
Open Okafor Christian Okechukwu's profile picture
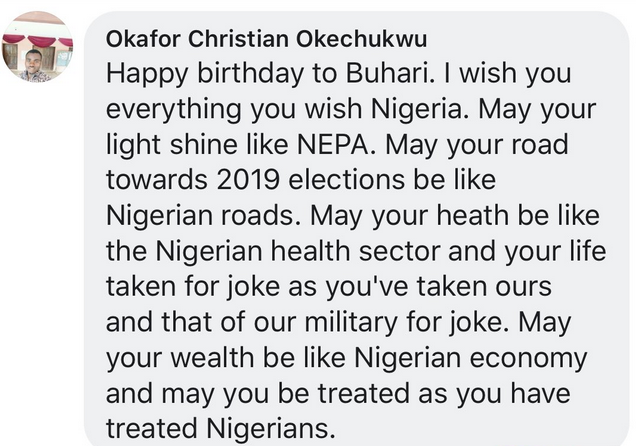point(37,47)
